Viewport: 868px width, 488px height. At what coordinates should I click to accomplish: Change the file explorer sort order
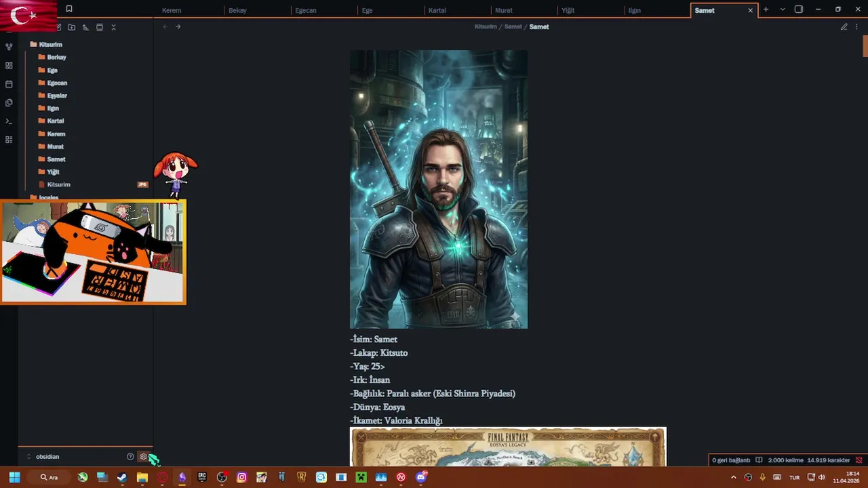coord(85,27)
